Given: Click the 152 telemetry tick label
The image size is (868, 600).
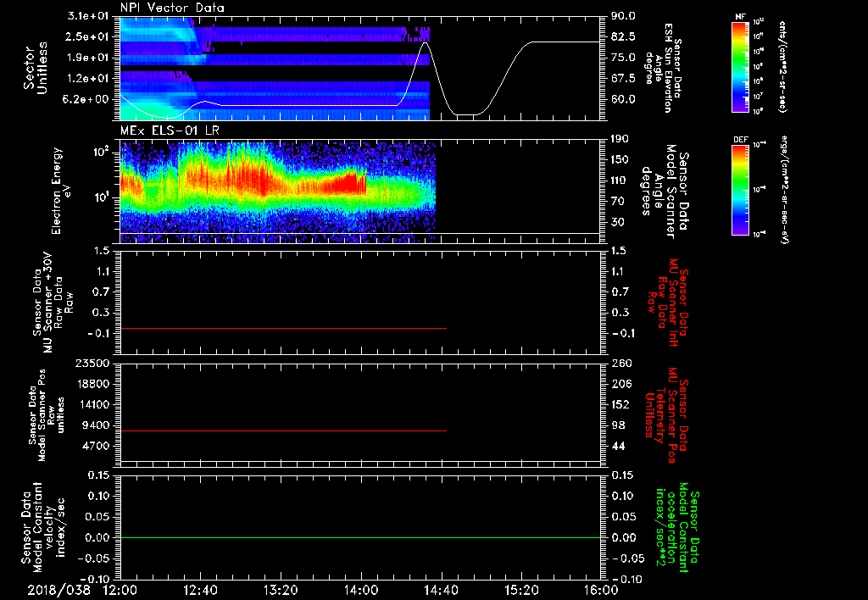Looking at the screenshot, I should point(620,404).
